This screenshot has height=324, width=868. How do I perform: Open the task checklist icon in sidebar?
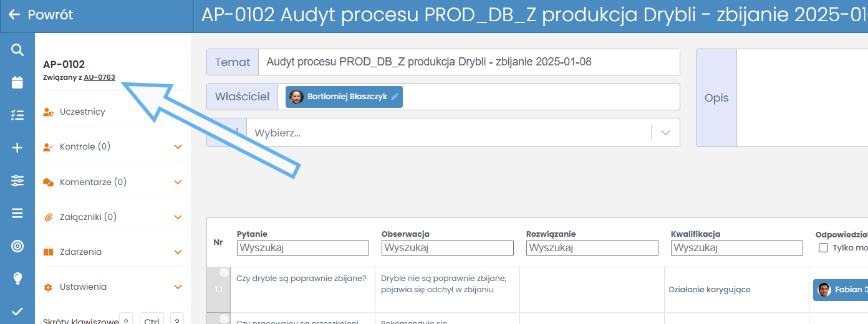click(x=17, y=115)
